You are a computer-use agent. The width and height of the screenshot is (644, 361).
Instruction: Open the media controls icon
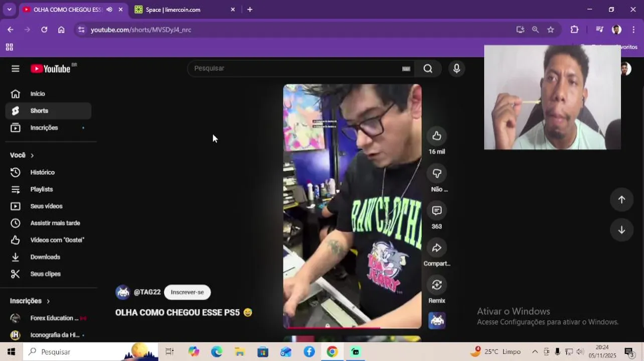(x=599, y=30)
